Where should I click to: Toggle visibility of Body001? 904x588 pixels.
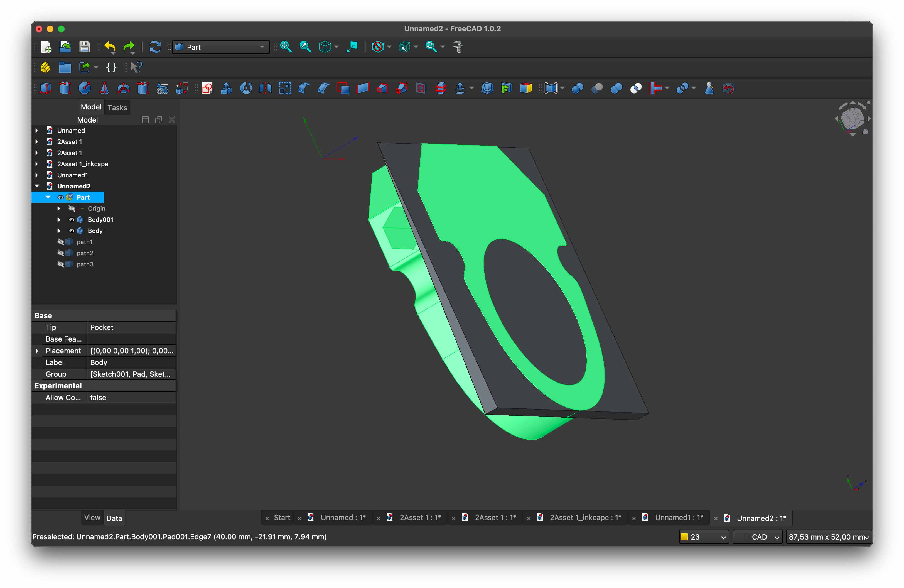tap(72, 220)
